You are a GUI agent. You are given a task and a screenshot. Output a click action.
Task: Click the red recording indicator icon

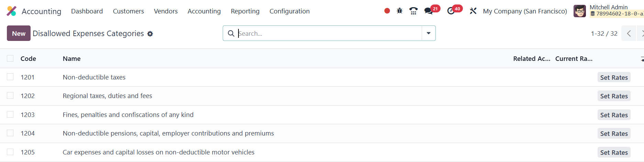(387, 11)
